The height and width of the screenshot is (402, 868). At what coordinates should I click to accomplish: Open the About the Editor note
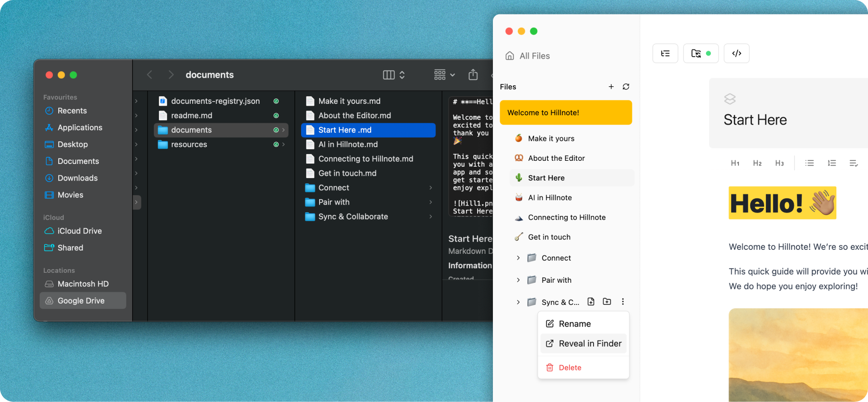[572, 158]
